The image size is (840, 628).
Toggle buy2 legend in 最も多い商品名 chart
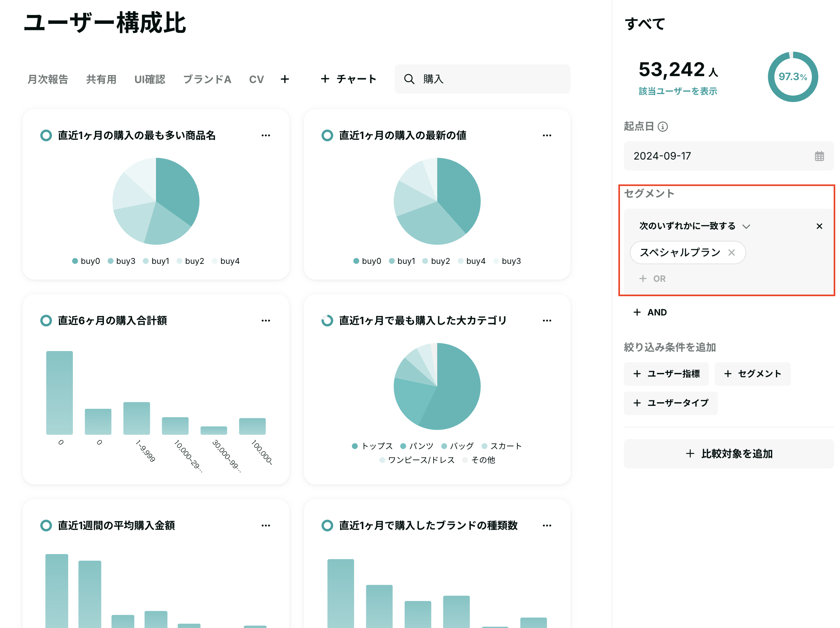click(190, 261)
